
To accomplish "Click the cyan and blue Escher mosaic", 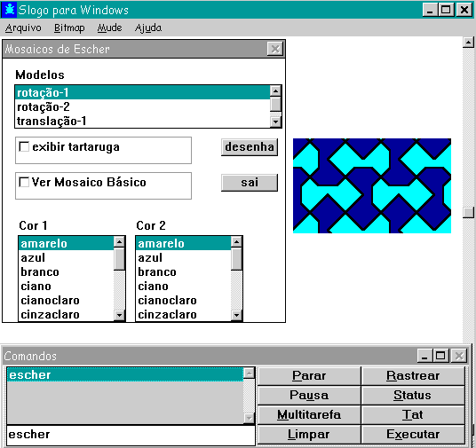I will click(372, 185).
